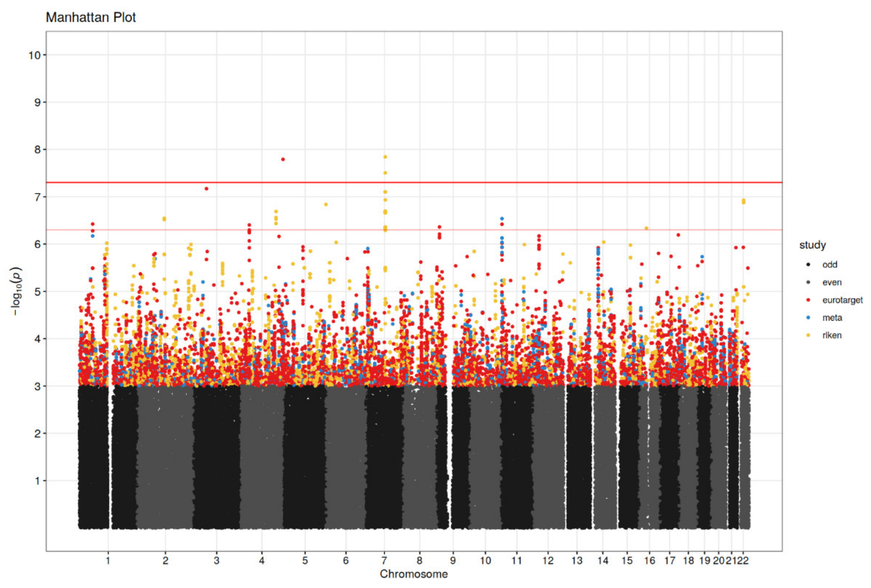Screen dimensions: 871x588
Task: Click the x-axis tick label '22'
Action: click(743, 561)
